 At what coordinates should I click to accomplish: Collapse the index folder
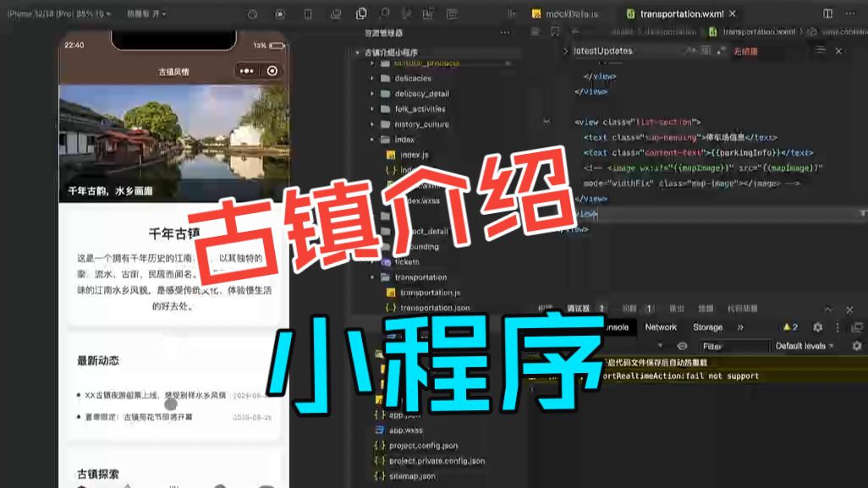click(x=372, y=140)
